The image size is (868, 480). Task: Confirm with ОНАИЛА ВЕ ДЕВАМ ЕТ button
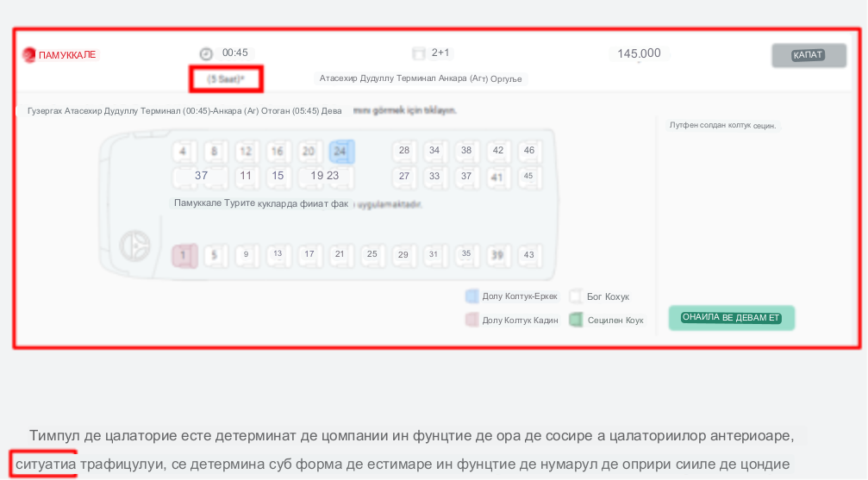tap(731, 318)
